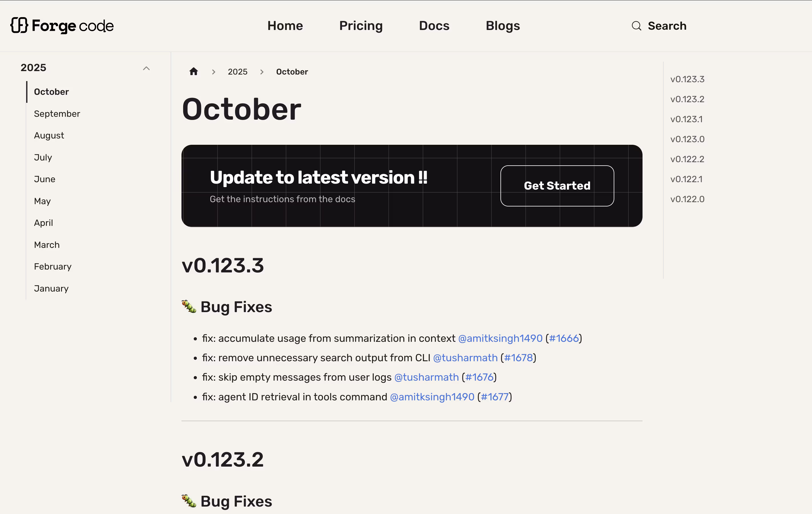Jump to v0.122.0 in table of contents
This screenshot has width=812, height=514.
point(687,199)
